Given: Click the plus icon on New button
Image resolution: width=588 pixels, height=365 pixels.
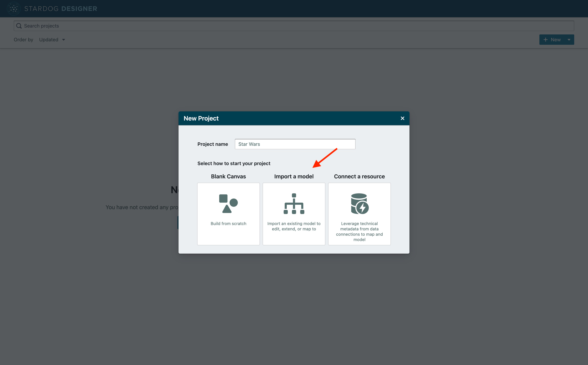Looking at the screenshot, I should point(545,40).
